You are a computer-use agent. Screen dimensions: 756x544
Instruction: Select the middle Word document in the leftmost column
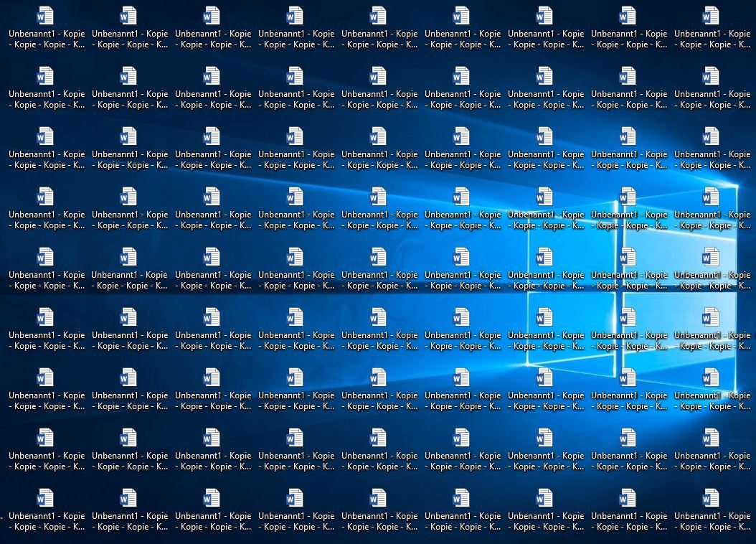point(47,269)
